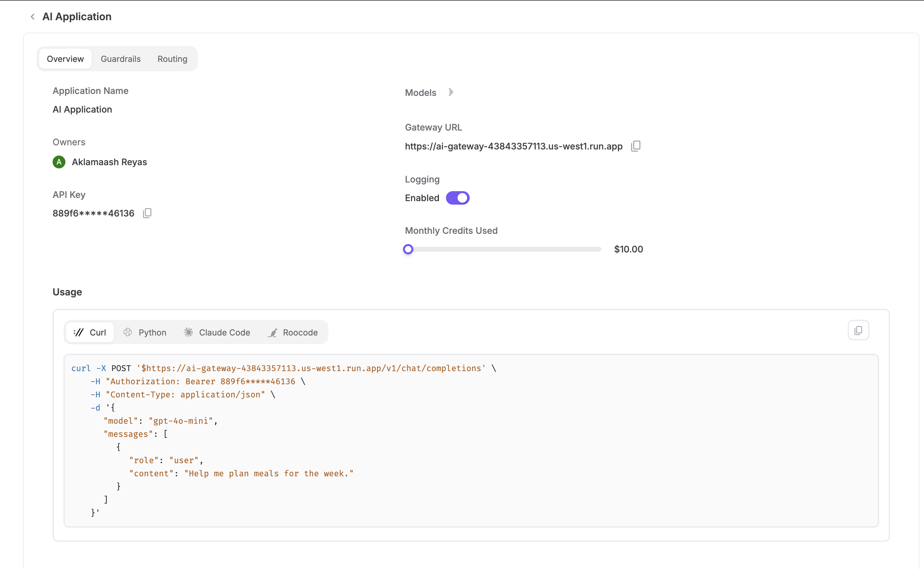Click the Models label
924x569 pixels.
pos(420,93)
